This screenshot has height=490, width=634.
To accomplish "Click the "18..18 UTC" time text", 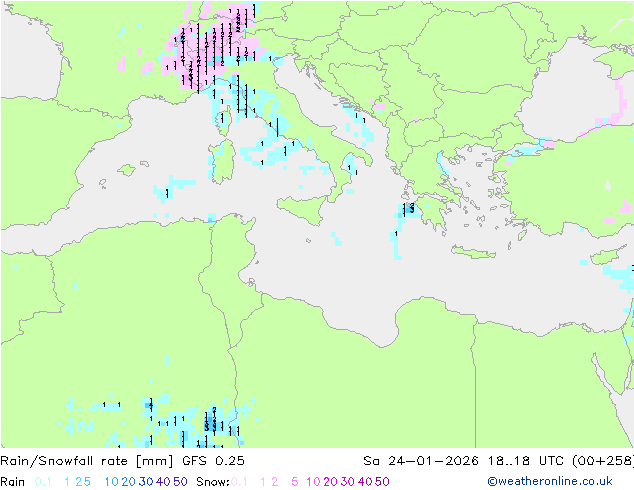I will click(526, 461).
